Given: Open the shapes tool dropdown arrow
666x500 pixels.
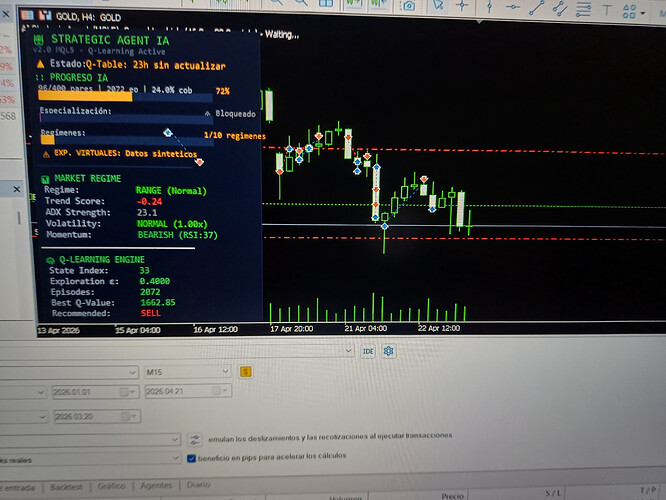Looking at the screenshot, I should click(643, 13).
